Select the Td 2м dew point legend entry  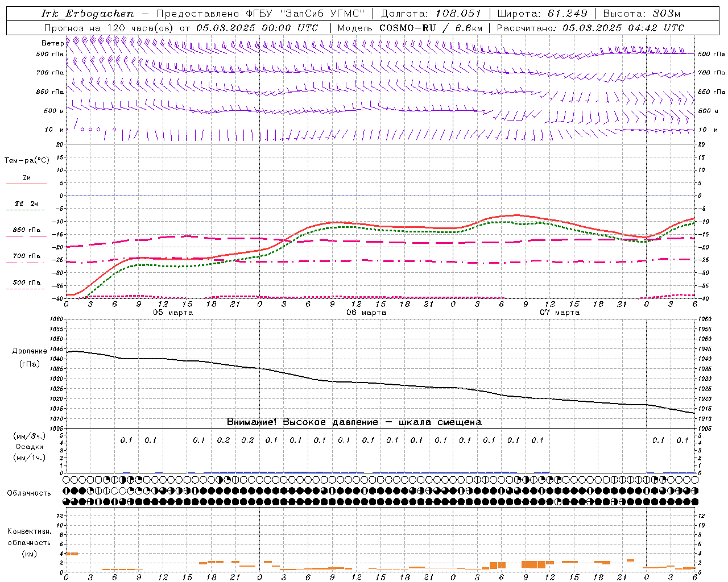[26, 203]
